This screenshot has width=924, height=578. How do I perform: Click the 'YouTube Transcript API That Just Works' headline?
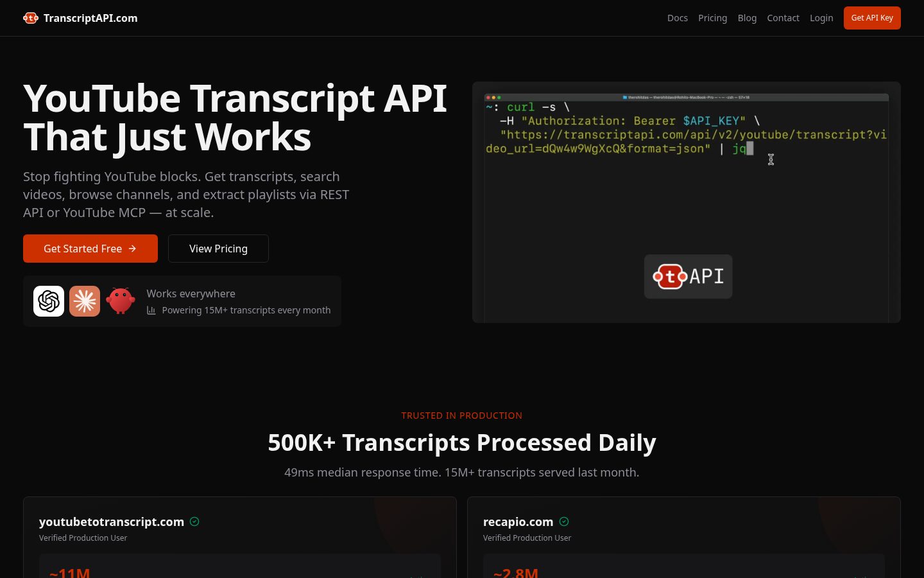[235, 118]
